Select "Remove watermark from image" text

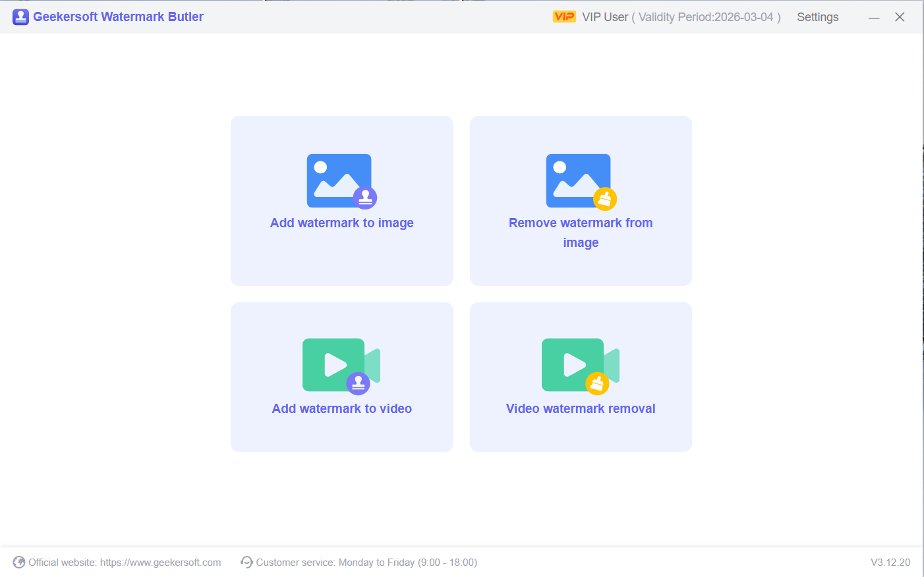(x=581, y=233)
